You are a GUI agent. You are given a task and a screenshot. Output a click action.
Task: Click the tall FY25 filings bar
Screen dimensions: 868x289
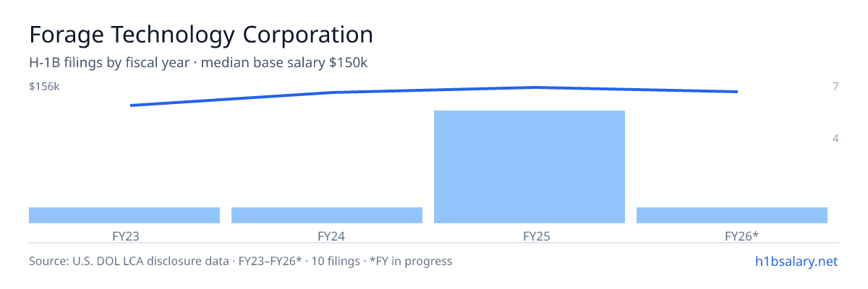(529, 167)
